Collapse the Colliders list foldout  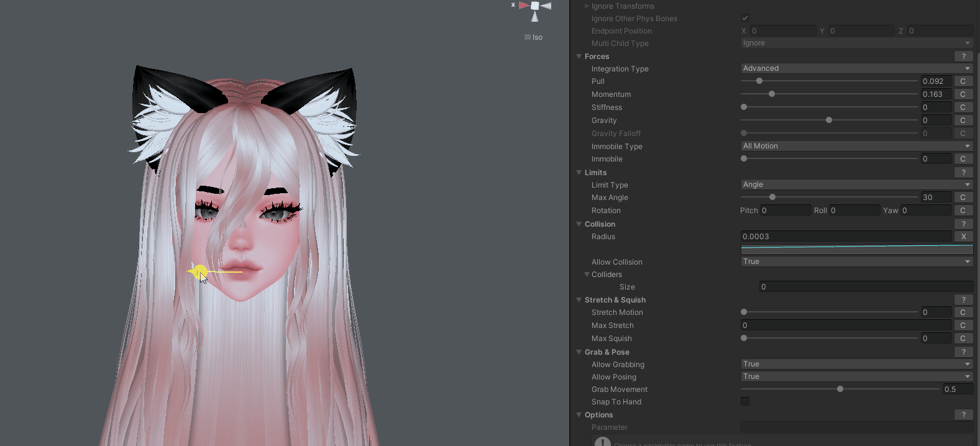click(587, 275)
